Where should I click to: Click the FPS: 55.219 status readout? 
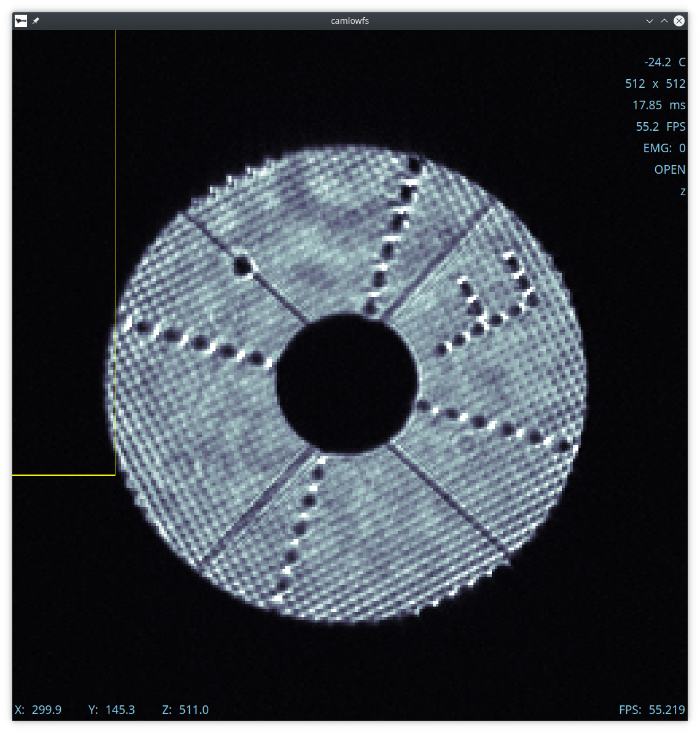click(652, 710)
